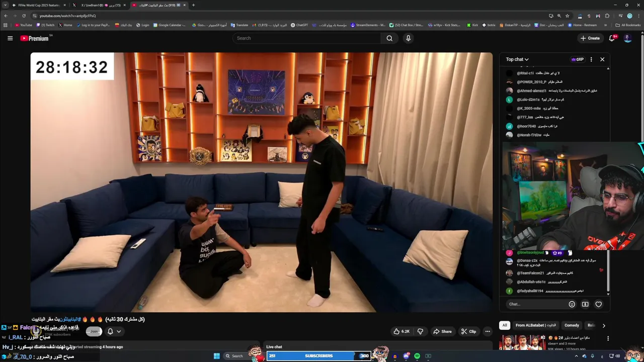The width and height of the screenshot is (644, 362).
Task: Open Spotify from the taskbar
Action: (417, 356)
